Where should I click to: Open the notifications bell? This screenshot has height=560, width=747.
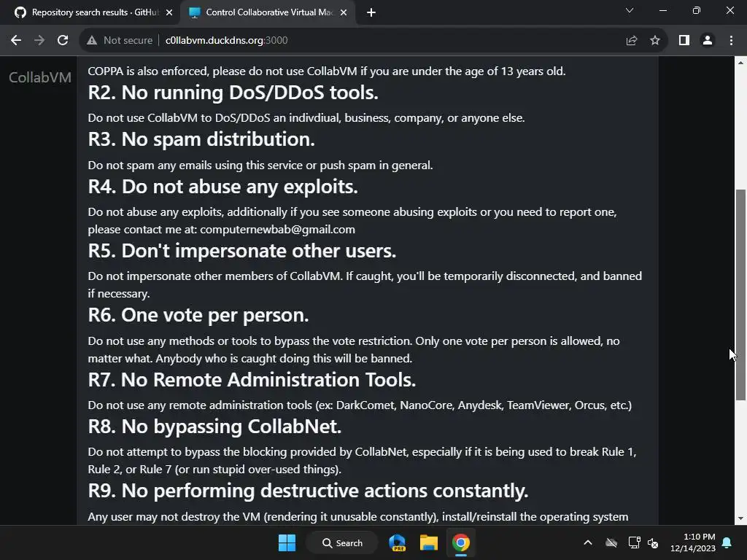coord(727,542)
